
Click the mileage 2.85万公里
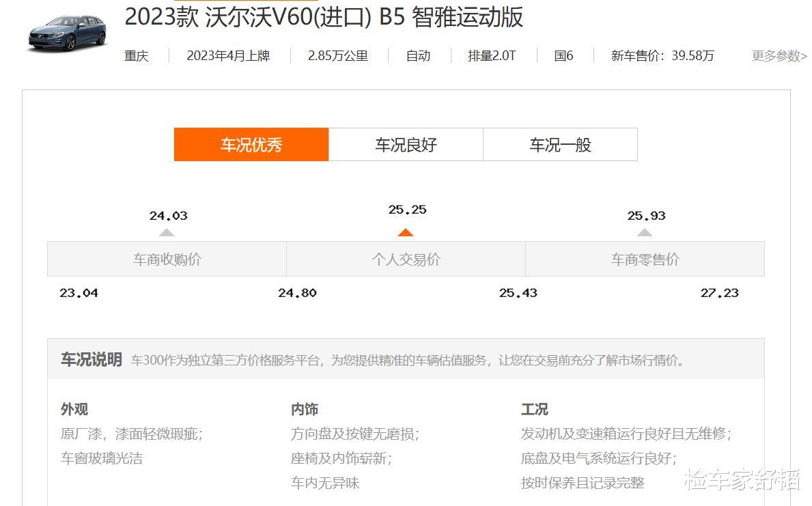click(338, 56)
